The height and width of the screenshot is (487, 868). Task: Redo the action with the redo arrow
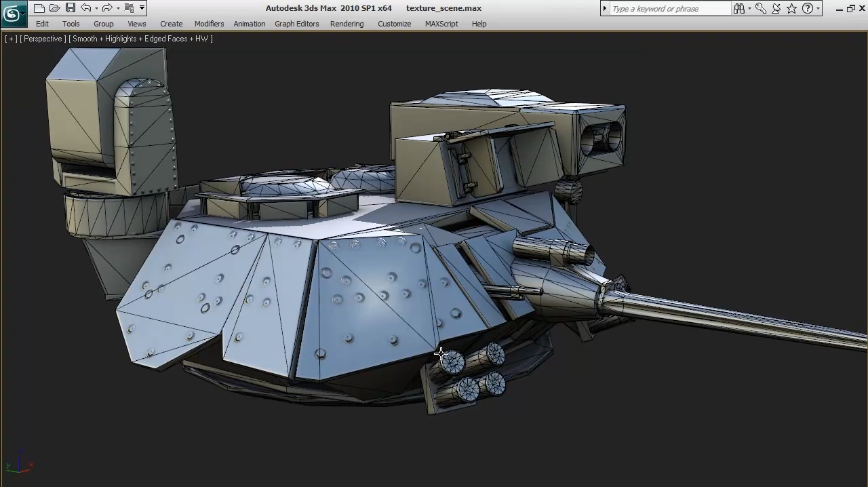(106, 8)
